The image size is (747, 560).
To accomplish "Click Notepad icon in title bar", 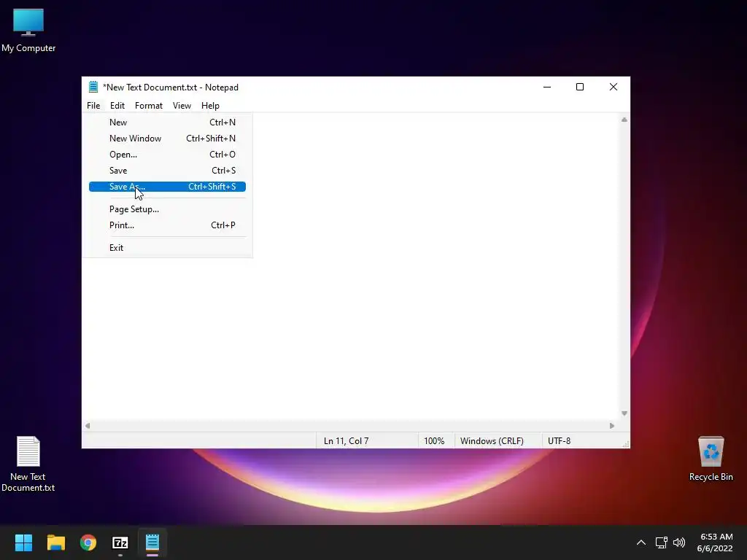I will tap(93, 87).
